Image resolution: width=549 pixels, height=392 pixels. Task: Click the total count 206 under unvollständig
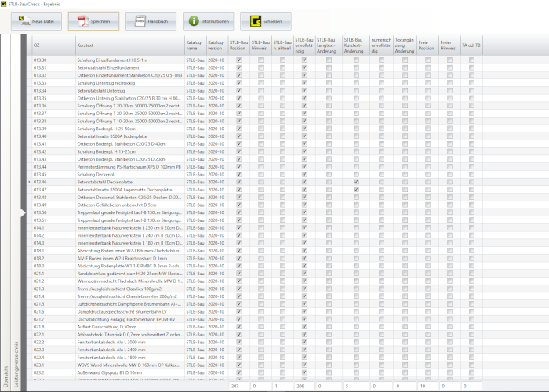pos(304,386)
